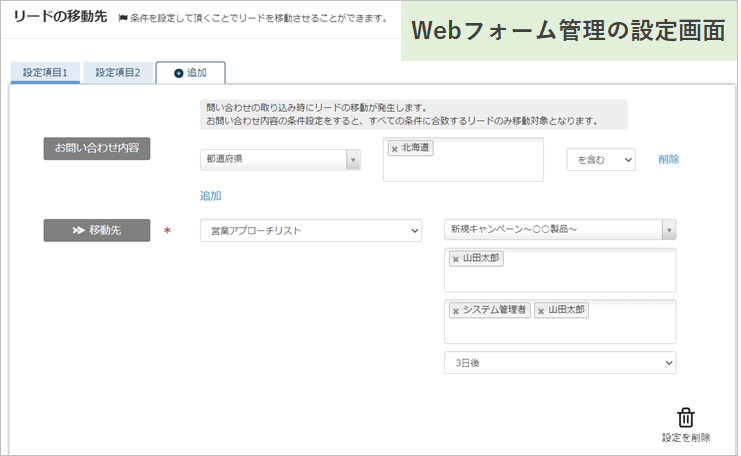Remove 山田太郎 tag in the first assignee box
This screenshot has height=456, width=741.
pyautogui.click(x=455, y=259)
